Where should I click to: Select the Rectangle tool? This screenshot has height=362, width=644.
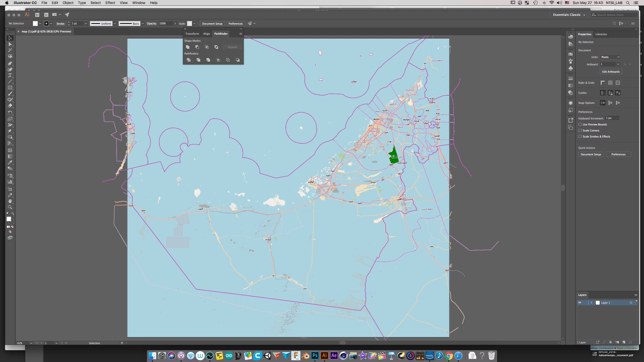pyautogui.click(x=10, y=88)
